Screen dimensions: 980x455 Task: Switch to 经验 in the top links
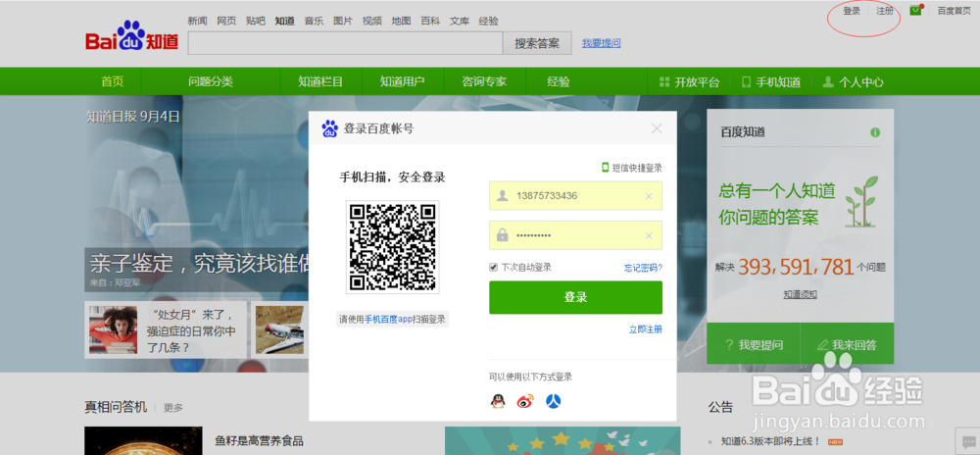(489, 21)
